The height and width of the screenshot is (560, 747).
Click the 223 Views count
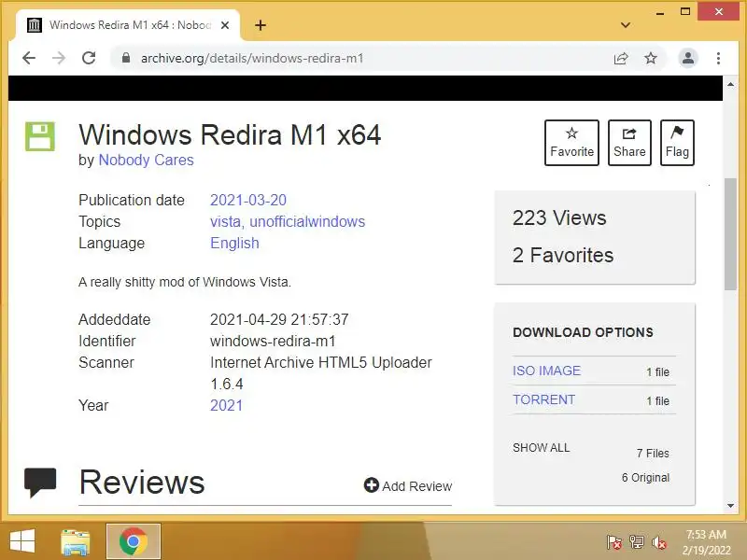[559, 218]
